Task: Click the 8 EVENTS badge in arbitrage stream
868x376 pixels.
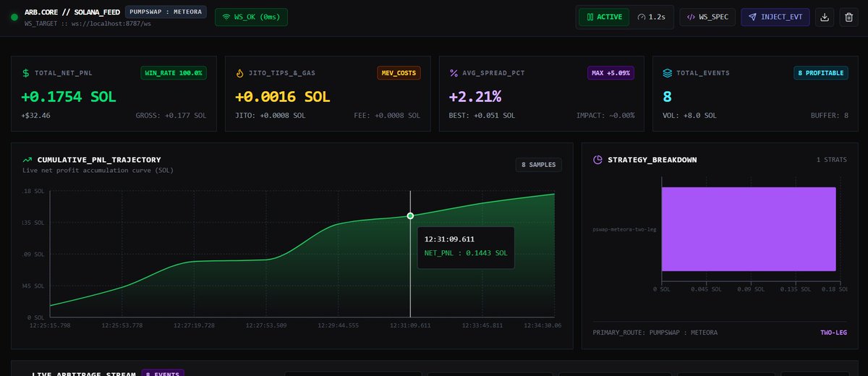Action: tap(163, 373)
